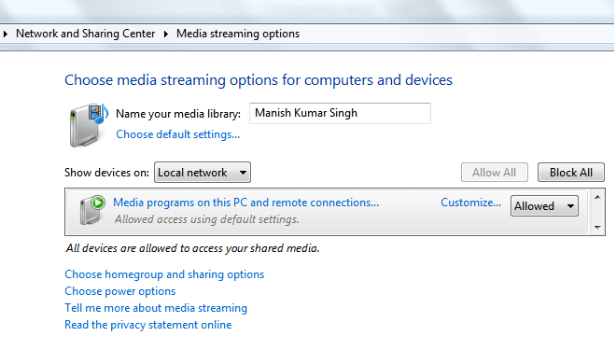Click the Allow All button
Image resolution: width=616 pixels, height=364 pixels.
(495, 173)
